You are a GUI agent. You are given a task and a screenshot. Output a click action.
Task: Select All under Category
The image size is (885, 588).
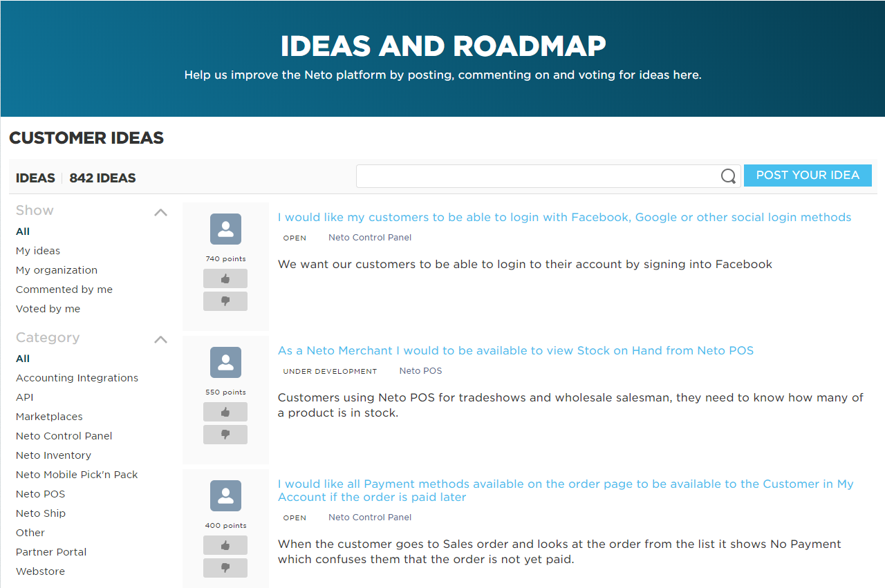[x=23, y=359]
